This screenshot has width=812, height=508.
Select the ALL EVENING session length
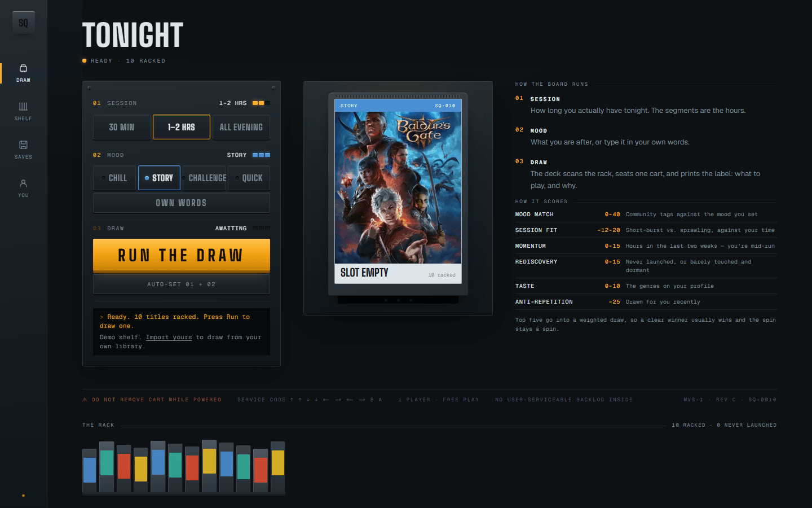(x=241, y=127)
